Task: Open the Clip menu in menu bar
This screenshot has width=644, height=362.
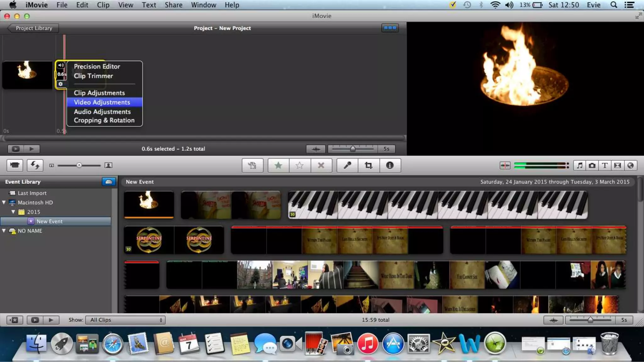Action: tap(103, 5)
